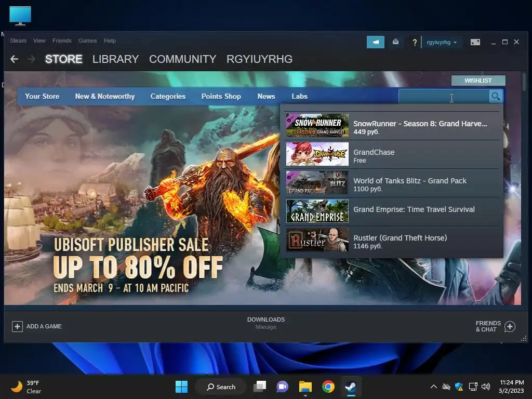Open the Points Shop tab
The height and width of the screenshot is (399, 532).
tap(221, 96)
